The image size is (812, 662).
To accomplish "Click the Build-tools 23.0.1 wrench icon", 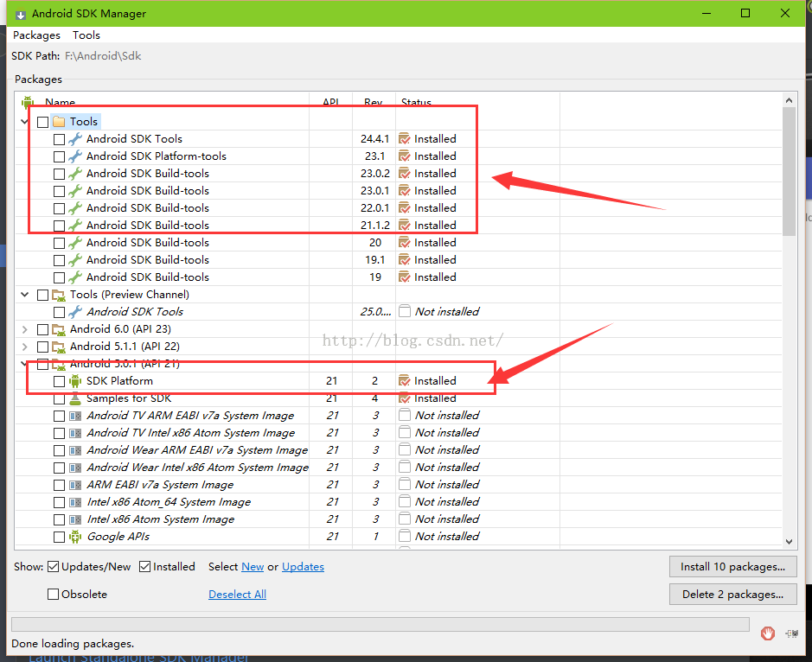I will 75,191.
